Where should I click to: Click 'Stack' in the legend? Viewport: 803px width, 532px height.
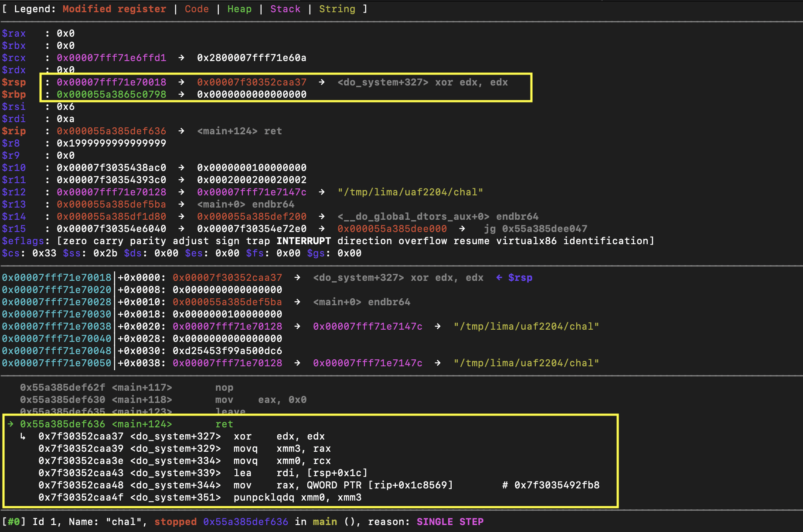[x=285, y=9]
